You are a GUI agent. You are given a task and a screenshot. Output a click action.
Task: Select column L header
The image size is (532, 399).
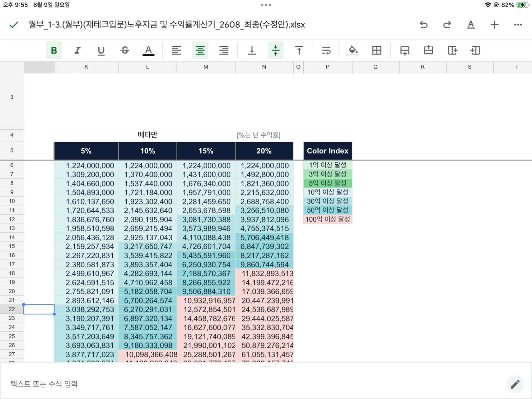click(x=147, y=67)
